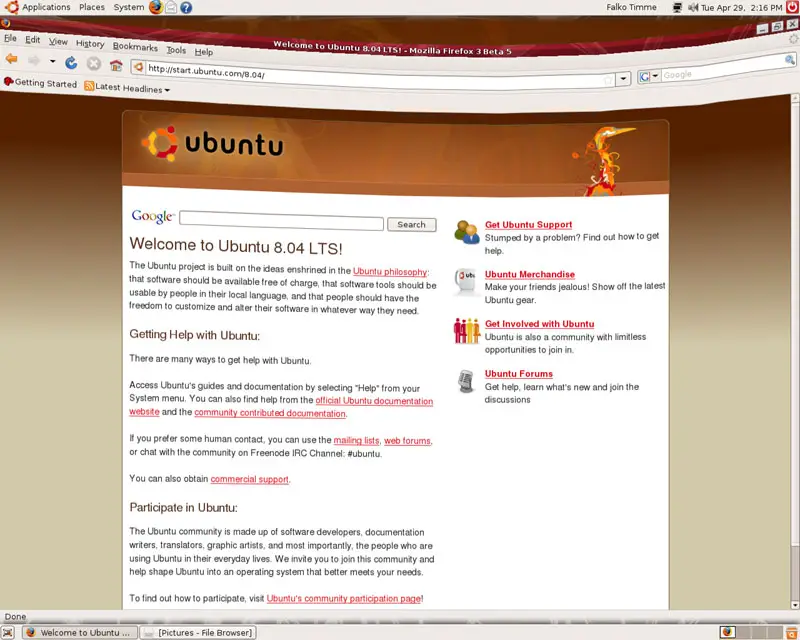Open the community contributed documentation link
Viewport: 800px width, 640px height.
[x=270, y=413]
